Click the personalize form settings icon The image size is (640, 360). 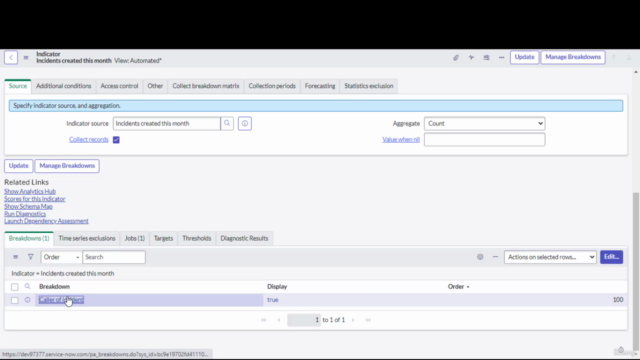click(x=486, y=58)
